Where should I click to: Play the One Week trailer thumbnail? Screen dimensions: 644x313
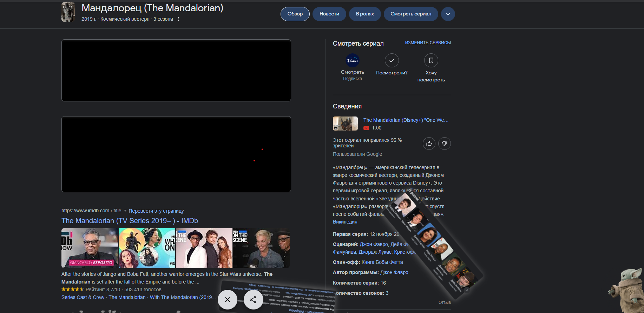click(x=345, y=124)
